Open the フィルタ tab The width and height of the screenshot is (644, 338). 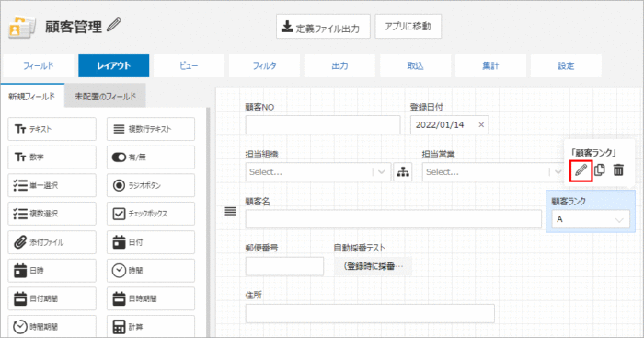pyautogui.click(x=265, y=65)
